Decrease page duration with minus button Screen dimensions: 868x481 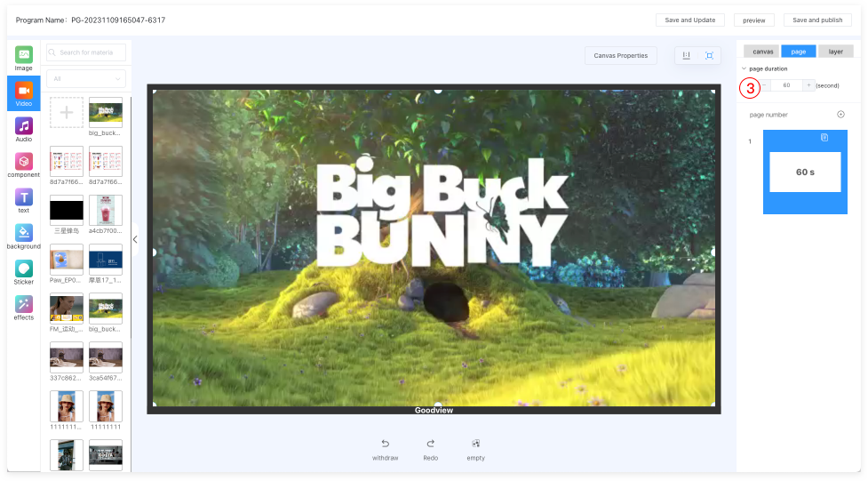pyautogui.click(x=764, y=85)
